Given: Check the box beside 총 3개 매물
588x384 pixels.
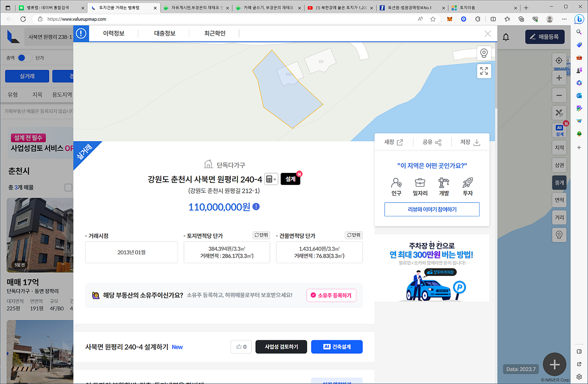Looking at the screenshot, I should [68, 188].
